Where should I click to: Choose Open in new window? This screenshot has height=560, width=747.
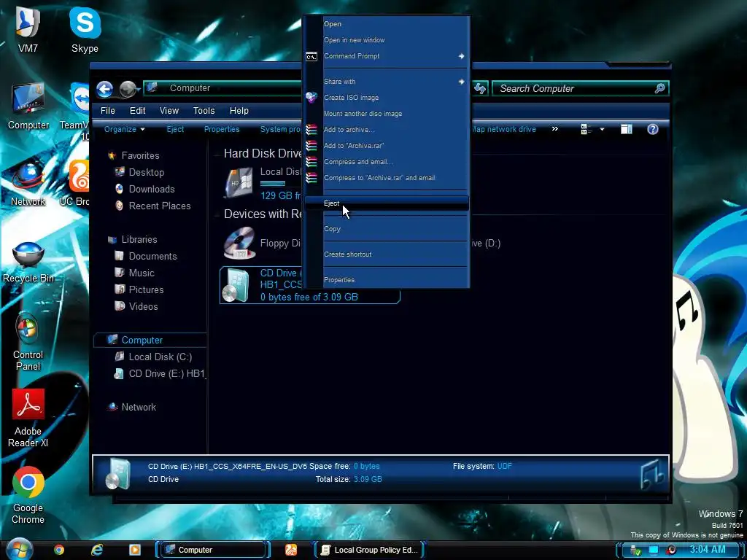click(387, 40)
